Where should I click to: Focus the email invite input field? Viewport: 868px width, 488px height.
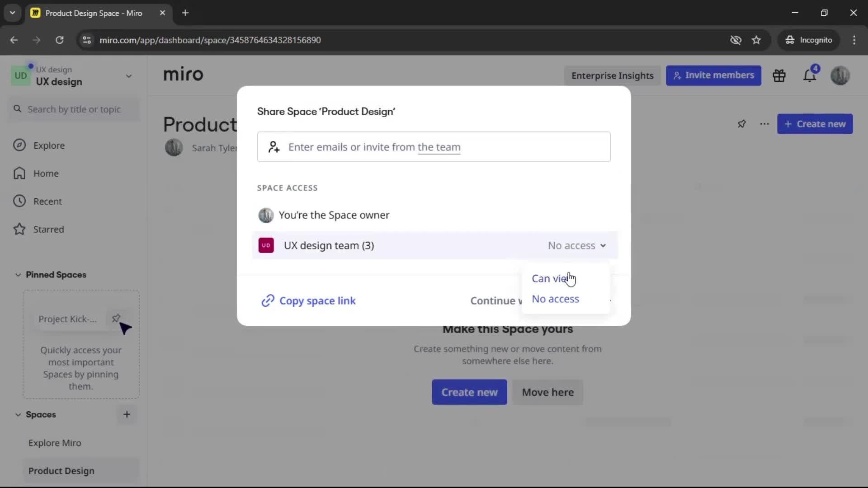coord(434,147)
